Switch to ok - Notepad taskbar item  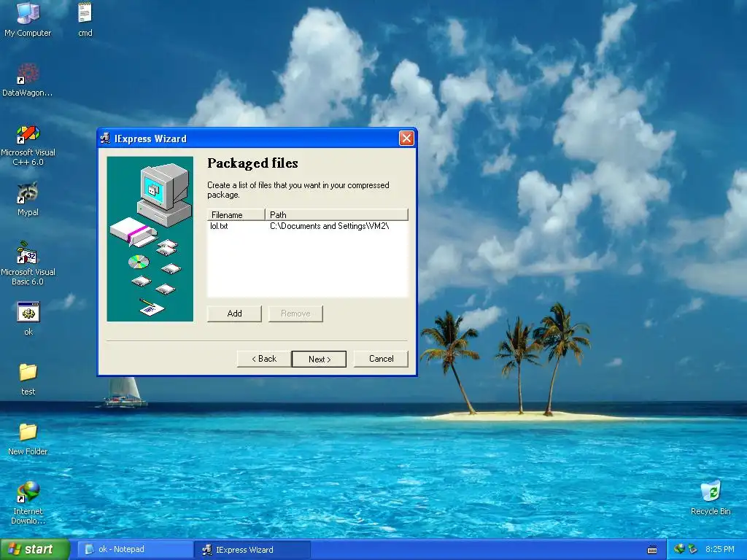click(x=135, y=550)
